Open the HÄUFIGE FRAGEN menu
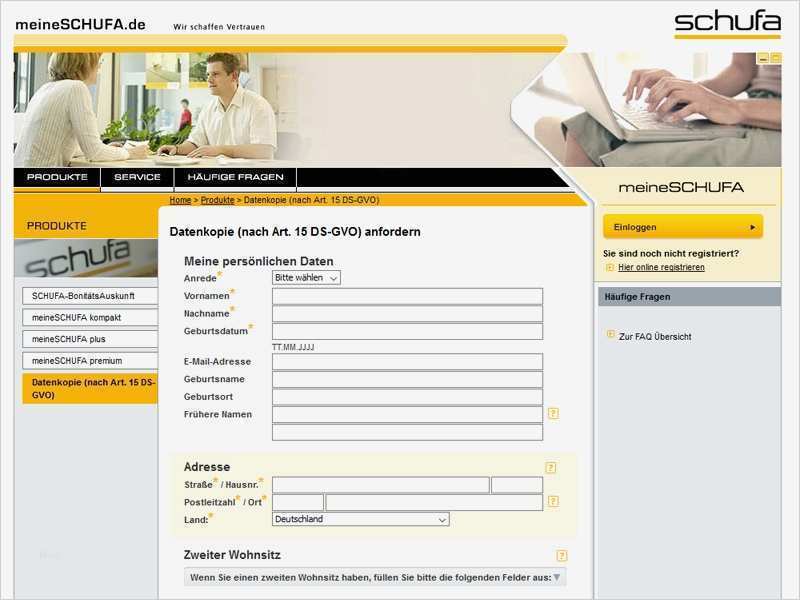The width and height of the screenshot is (800, 600). pos(235,177)
